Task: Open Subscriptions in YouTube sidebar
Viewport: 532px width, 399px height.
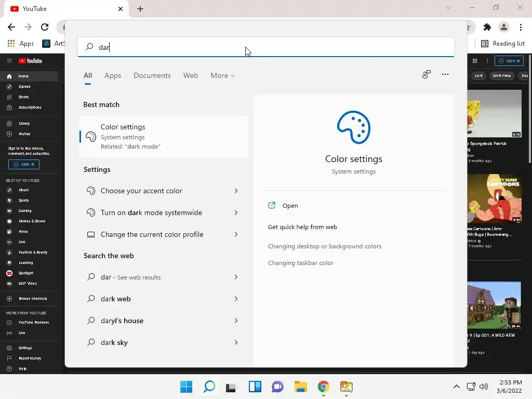Action: coord(29,107)
